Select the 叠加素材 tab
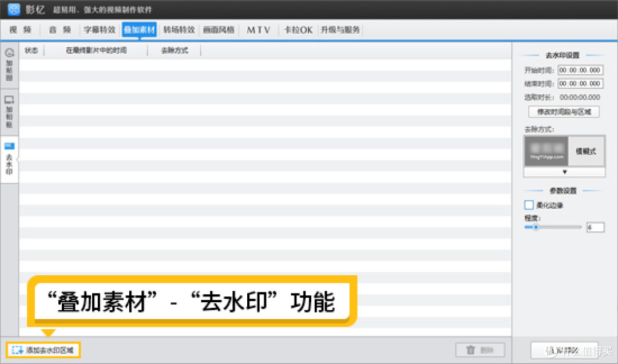 click(x=139, y=30)
